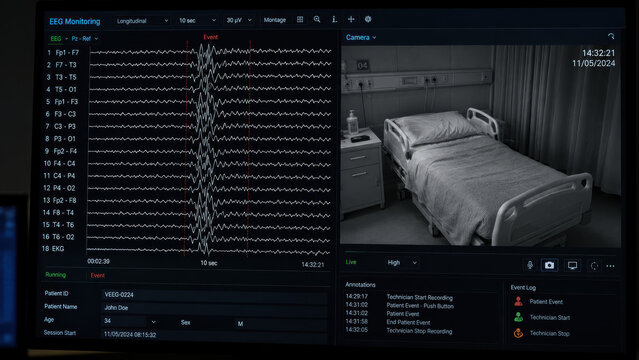This screenshot has height=360, width=639.
Task: Select channel label Fp1 - F7
Action: pos(67,53)
